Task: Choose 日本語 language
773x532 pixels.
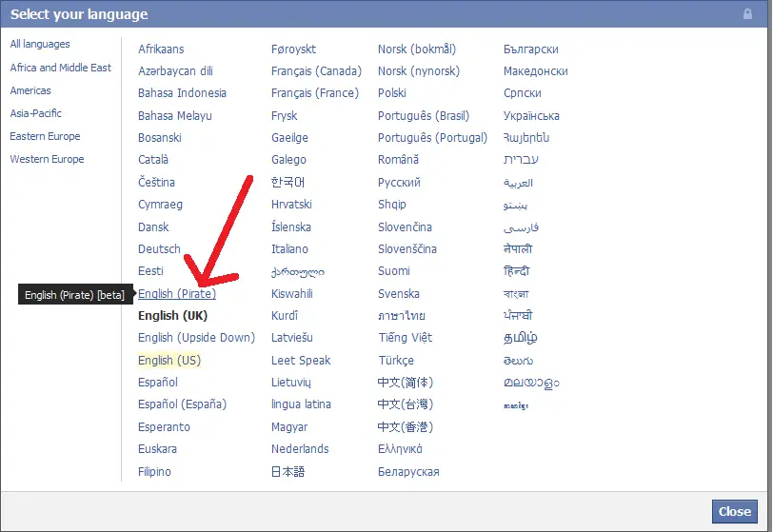Action: point(287,472)
